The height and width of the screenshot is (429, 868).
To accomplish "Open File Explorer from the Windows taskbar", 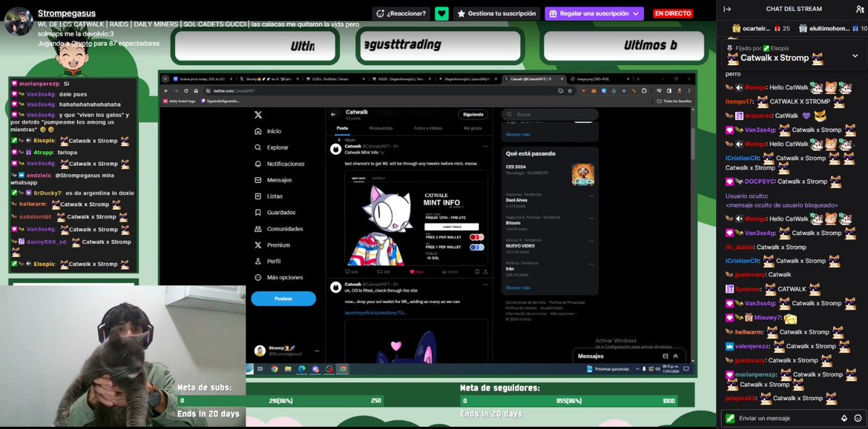I will coord(288,369).
